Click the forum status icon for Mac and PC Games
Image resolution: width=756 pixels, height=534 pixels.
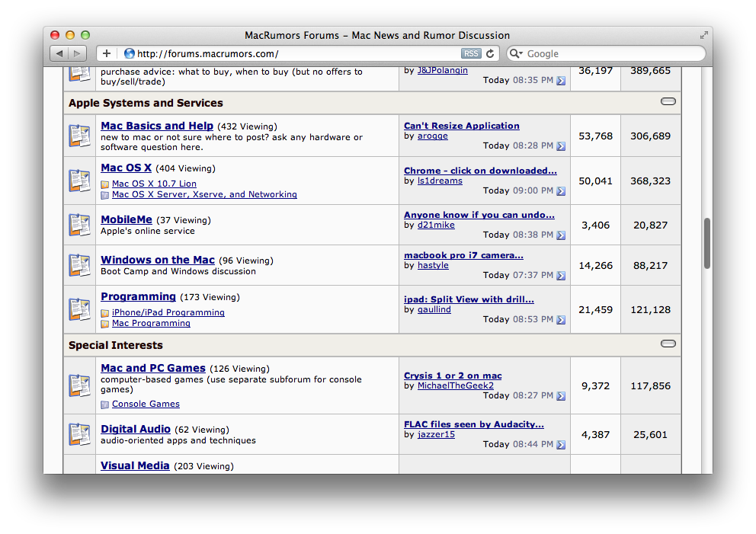pyautogui.click(x=79, y=385)
